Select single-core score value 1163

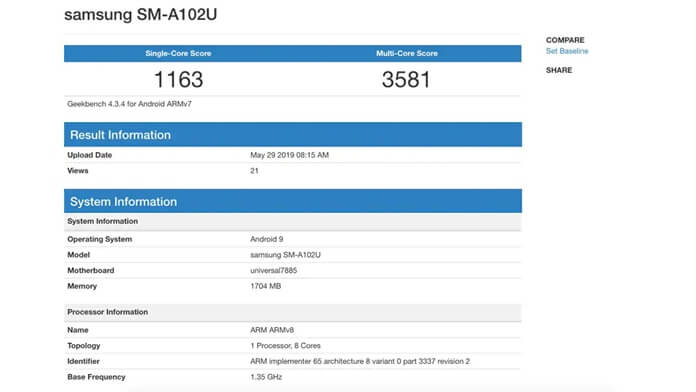click(x=178, y=79)
